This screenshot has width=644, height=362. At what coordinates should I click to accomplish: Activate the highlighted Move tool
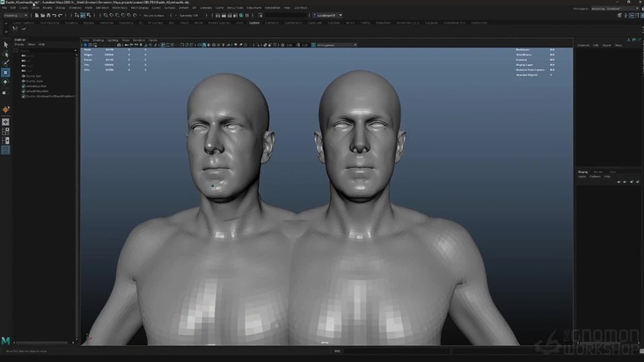pos(5,73)
